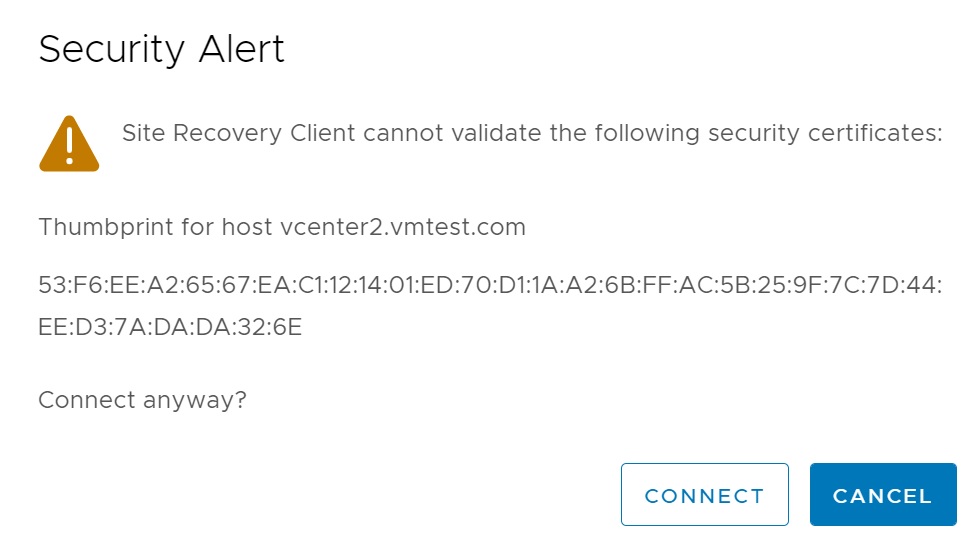
Task: Click the word 'Security' in the title
Action: [111, 49]
